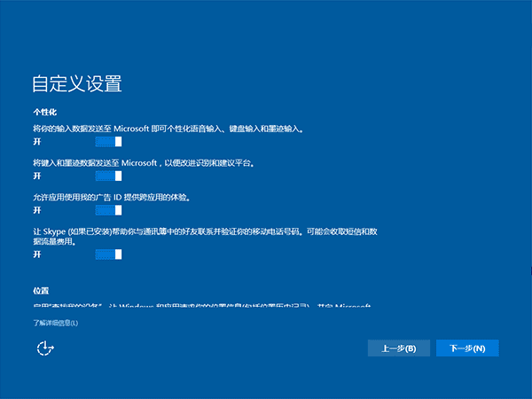
Task: Go back with 上一步(B) button
Action: (399, 348)
